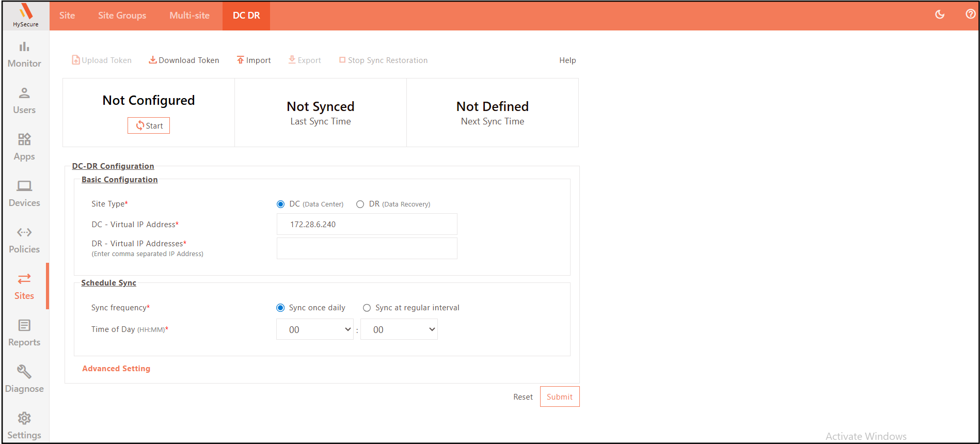This screenshot has width=980, height=444.
Task: Open the minutes dropdown for Time of Day
Action: pos(399,329)
